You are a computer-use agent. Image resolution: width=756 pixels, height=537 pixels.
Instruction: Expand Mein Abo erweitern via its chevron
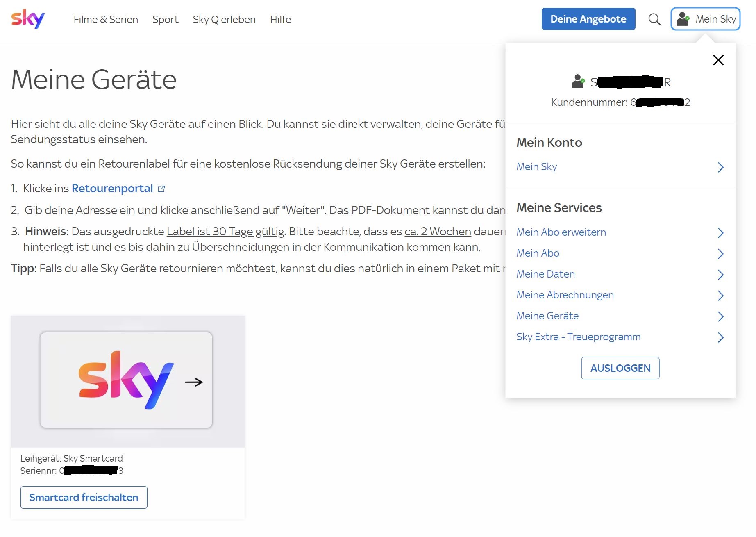(721, 233)
